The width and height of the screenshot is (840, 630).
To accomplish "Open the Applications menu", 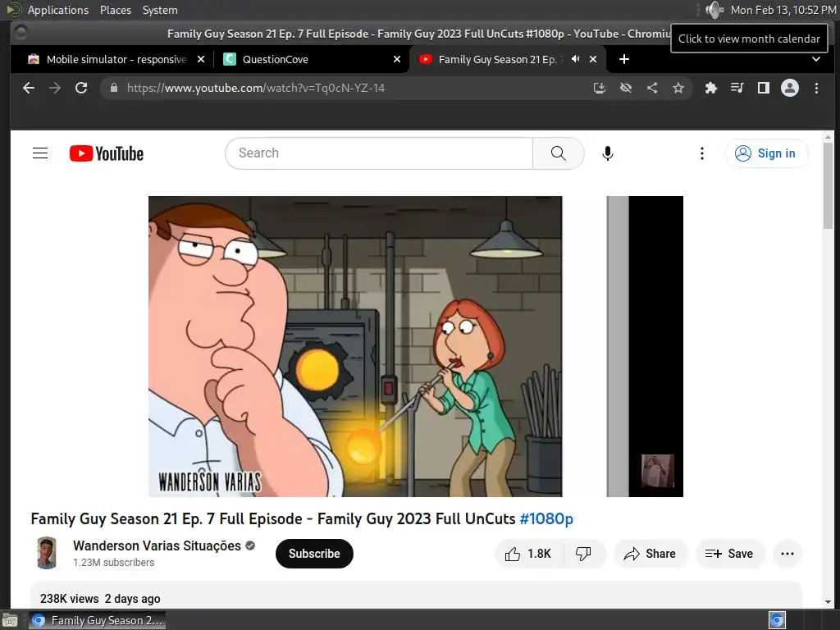I will click(58, 10).
